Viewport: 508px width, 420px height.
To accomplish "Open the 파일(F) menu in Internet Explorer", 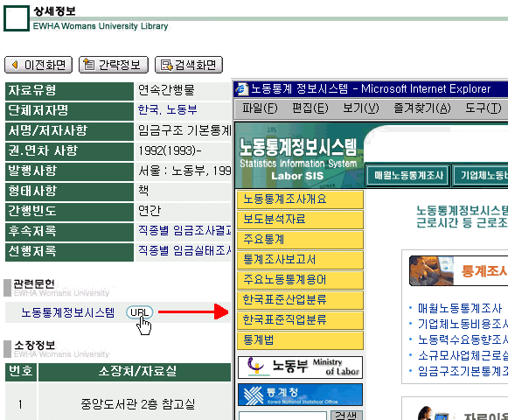I will click(x=260, y=108).
